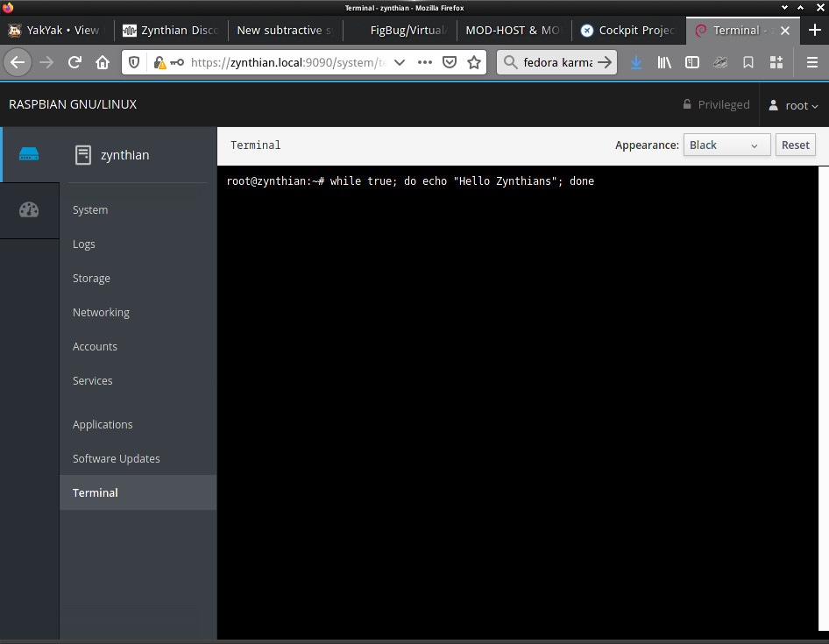This screenshot has height=644, width=829.
Task: Bookmark this page with the star
Action: pos(474,62)
